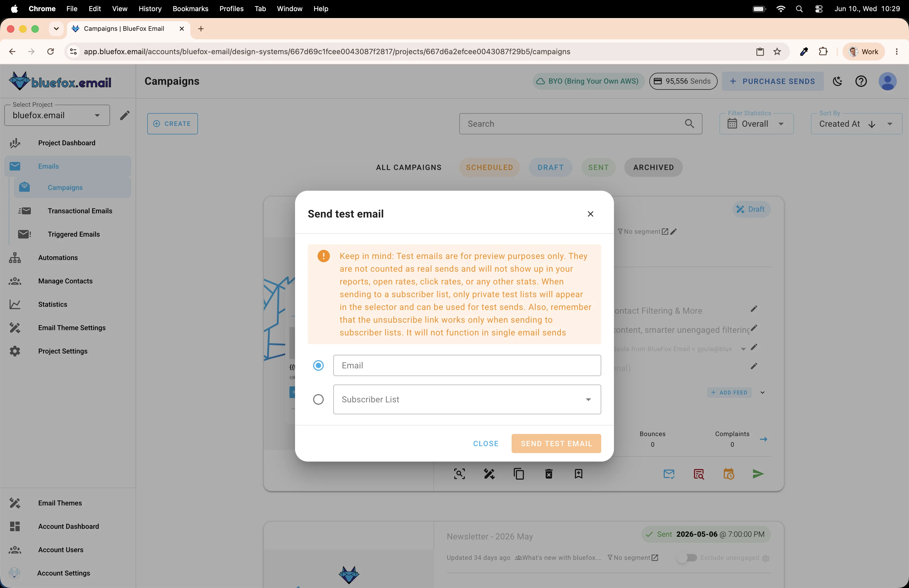Click the send test email envelope icon

point(669,474)
